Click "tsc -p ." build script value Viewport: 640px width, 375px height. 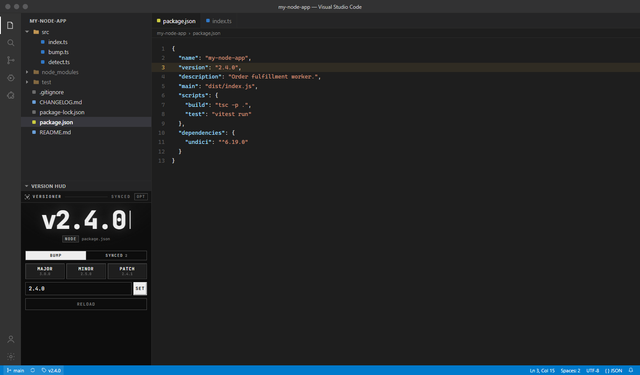(231, 105)
